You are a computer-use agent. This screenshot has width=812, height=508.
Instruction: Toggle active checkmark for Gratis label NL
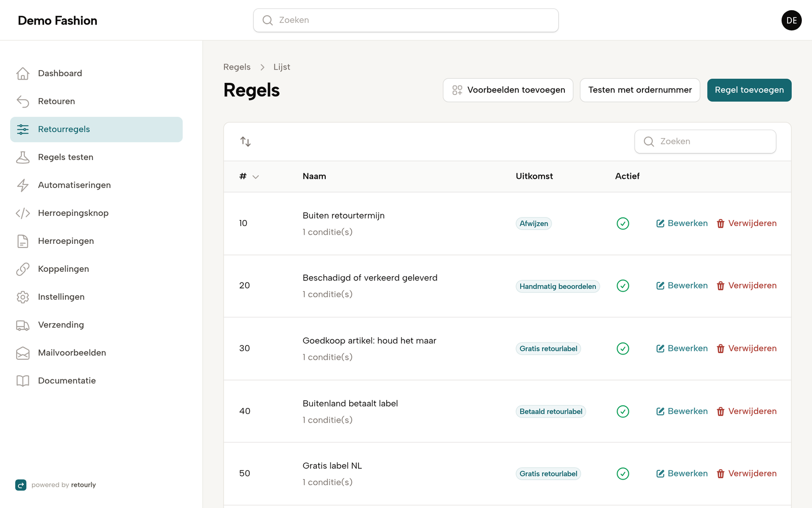pyautogui.click(x=623, y=473)
